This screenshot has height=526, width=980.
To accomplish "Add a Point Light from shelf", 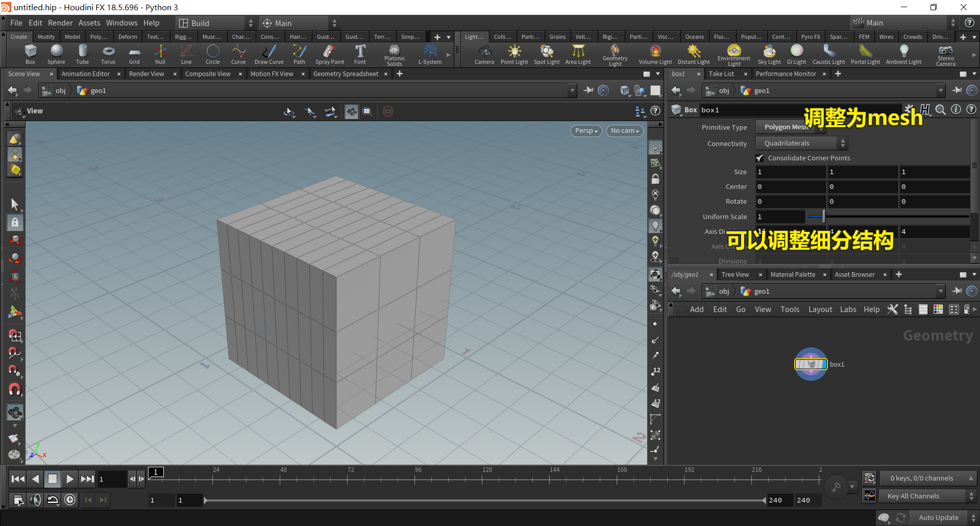I will pos(514,54).
